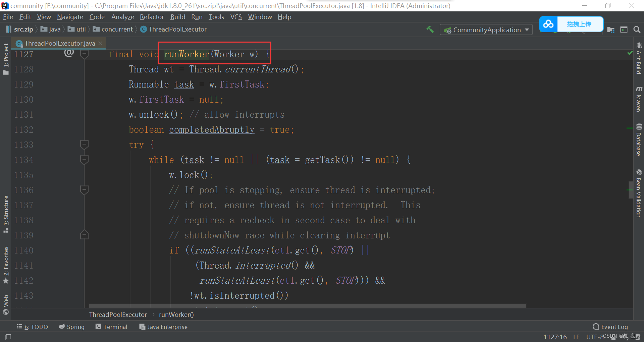Open the Navigate menu
Viewport: 644px width, 342px height.
70,17
